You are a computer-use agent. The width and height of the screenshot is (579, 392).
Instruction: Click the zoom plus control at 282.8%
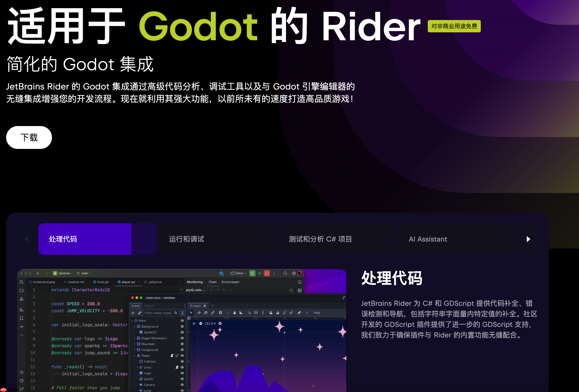point(220,324)
